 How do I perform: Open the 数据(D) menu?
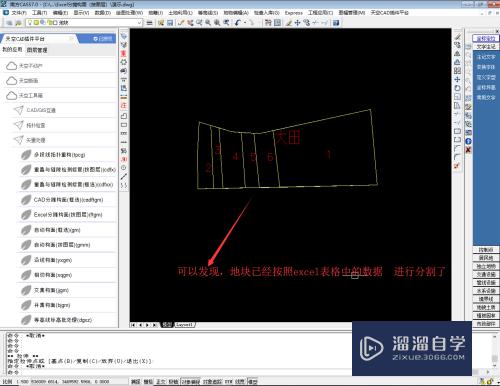pos(103,13)
